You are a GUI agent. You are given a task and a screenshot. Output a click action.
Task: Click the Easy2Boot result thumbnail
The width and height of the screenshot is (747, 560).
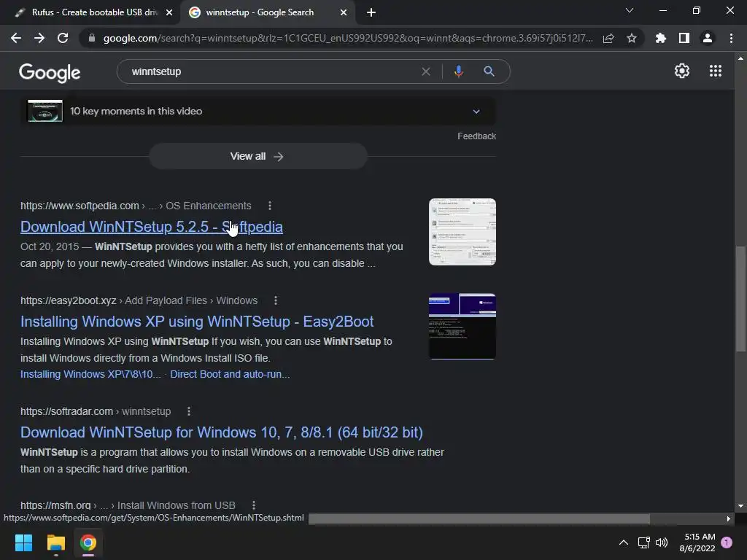pyautogui.click(x=462, y=326)
